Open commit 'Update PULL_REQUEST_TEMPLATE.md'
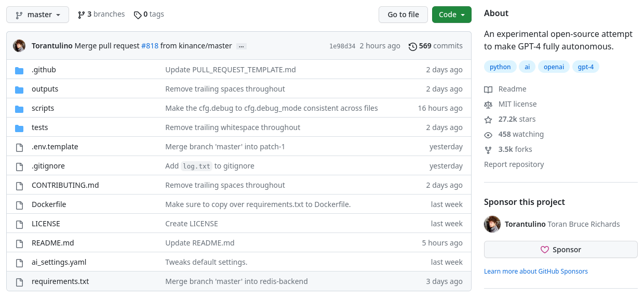 231,70
